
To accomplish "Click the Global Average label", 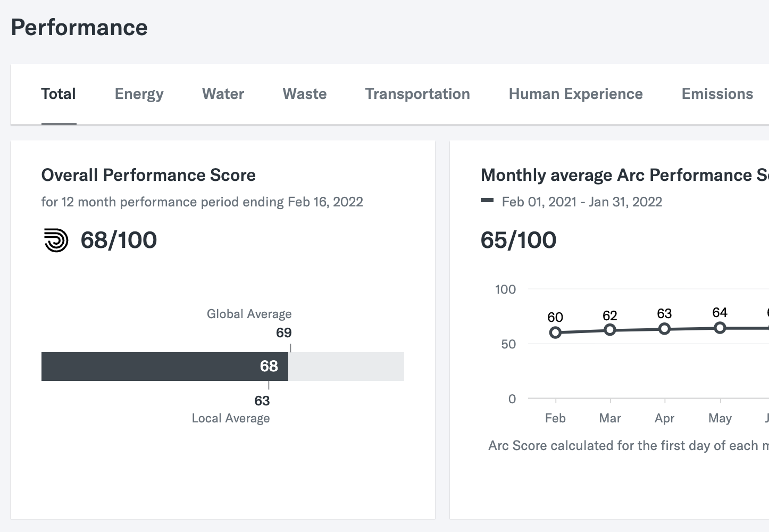I will pyautogui.click(x=249, y=314).
